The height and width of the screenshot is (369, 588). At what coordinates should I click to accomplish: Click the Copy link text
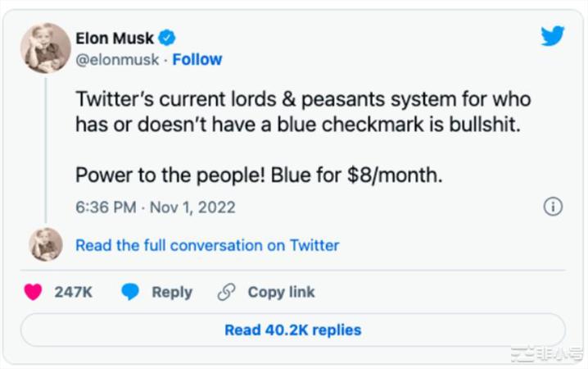(x=281, y=292)
